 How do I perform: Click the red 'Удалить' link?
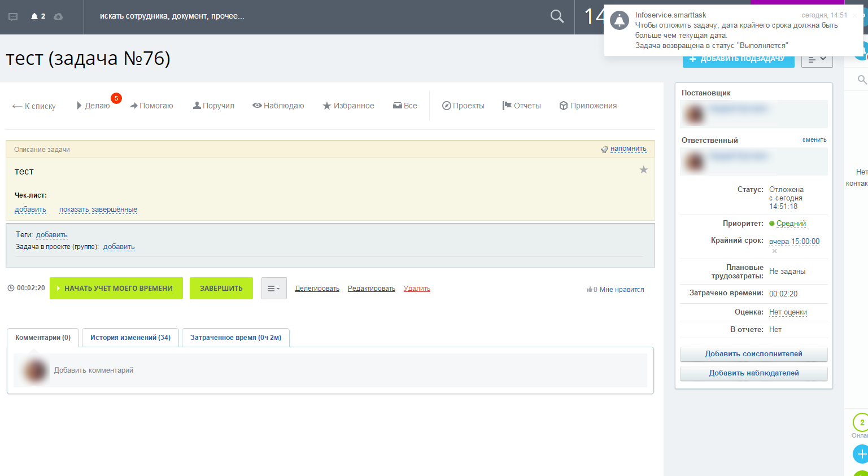pos(417,289)
